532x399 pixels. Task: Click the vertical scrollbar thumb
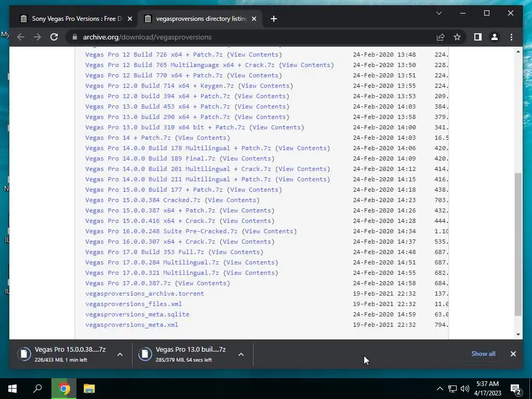(518, 244)
